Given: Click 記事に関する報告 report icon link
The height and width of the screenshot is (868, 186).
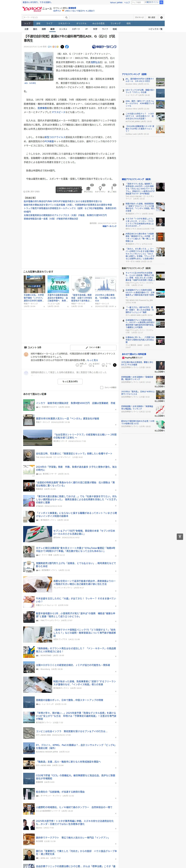Looking at the screenshot, I should 31,192.
